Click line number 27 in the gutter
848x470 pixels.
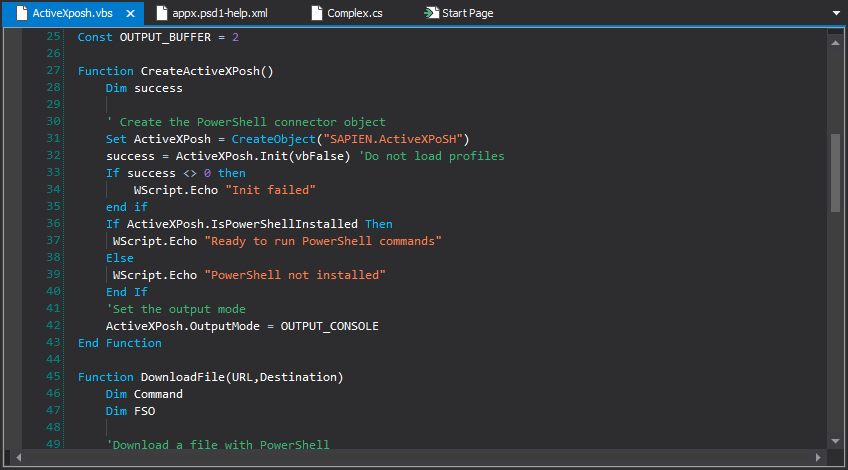(53, 70)
